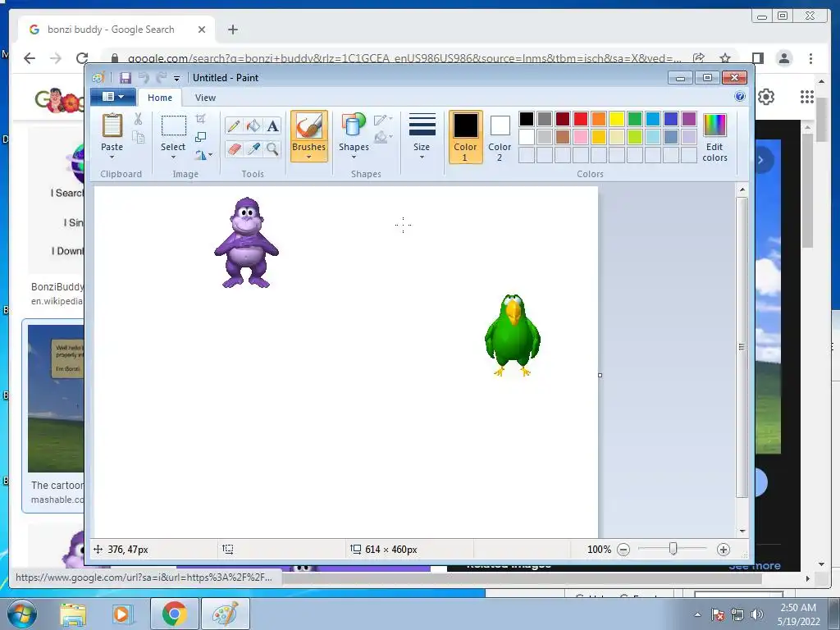This screenshot has width=840, height=630.
Task: Expand the Shapes gallery dropdown
Action: click(x=354, y=157)
